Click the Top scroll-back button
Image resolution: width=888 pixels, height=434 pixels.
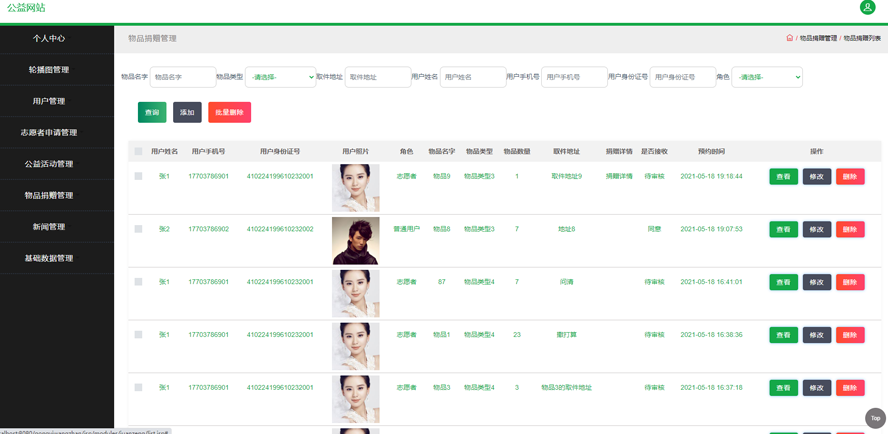point(875,418)
